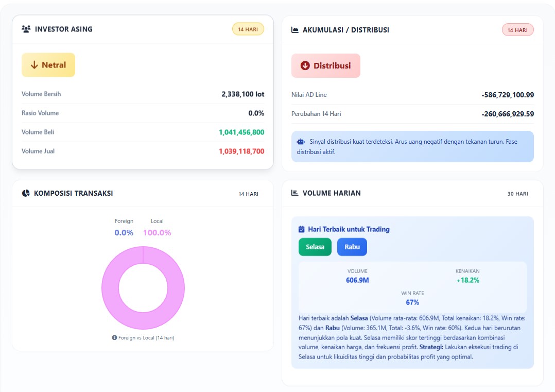
Task: Select the Selasa day button
Action: [x=315, y=247]
